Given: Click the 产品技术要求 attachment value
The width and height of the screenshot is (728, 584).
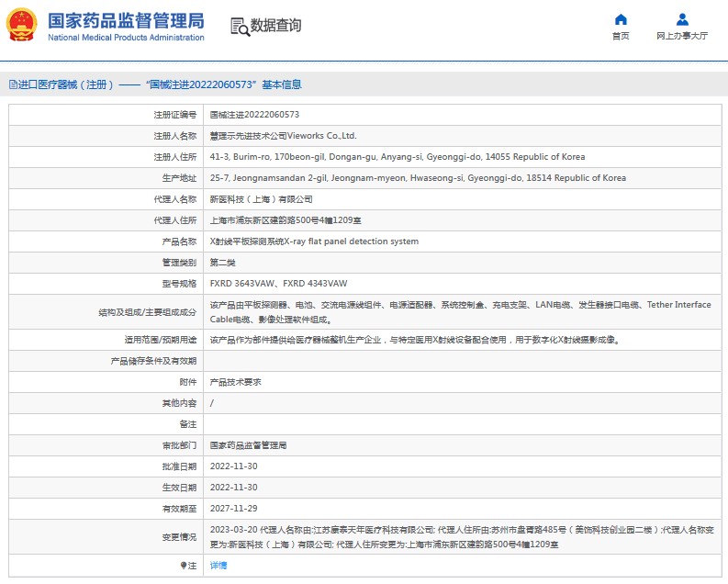Looking at the screenshot, I should [236, 382].
